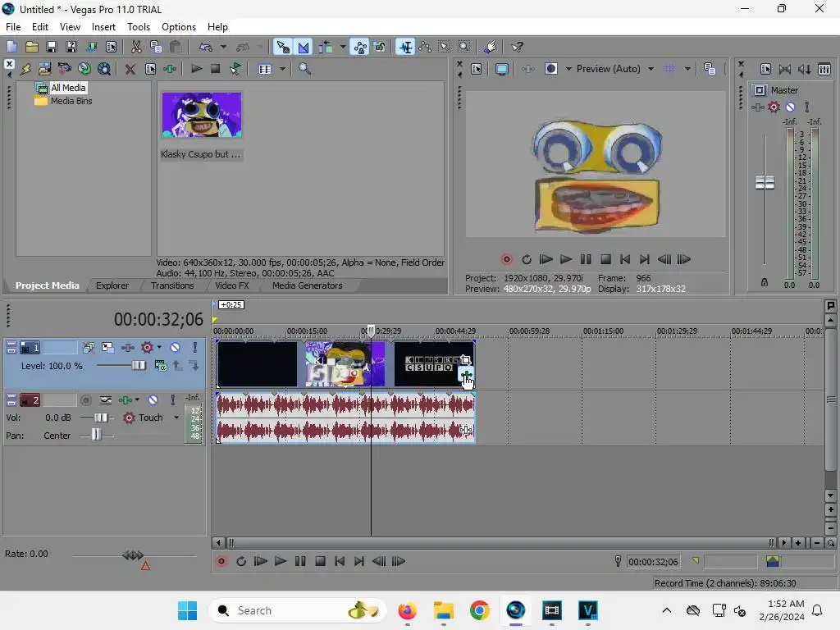The width and height of the screenshot is (840, 630).
Task: Open the preview Overlays dropdown arrow
Action: pos(688,69)
